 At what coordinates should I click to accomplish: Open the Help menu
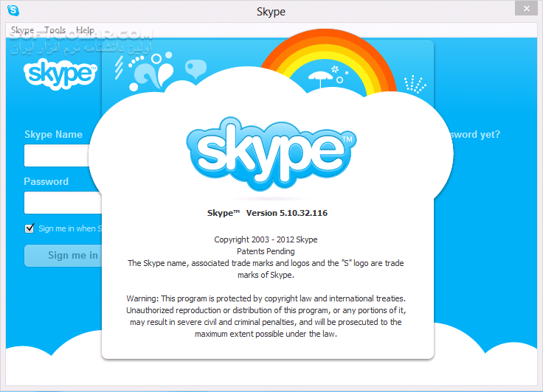[85, 30]
